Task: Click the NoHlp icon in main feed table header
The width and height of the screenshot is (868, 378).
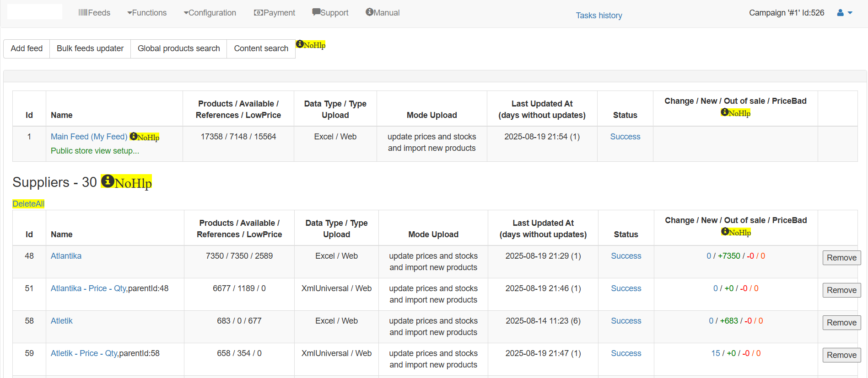Action: pos(736,113)
